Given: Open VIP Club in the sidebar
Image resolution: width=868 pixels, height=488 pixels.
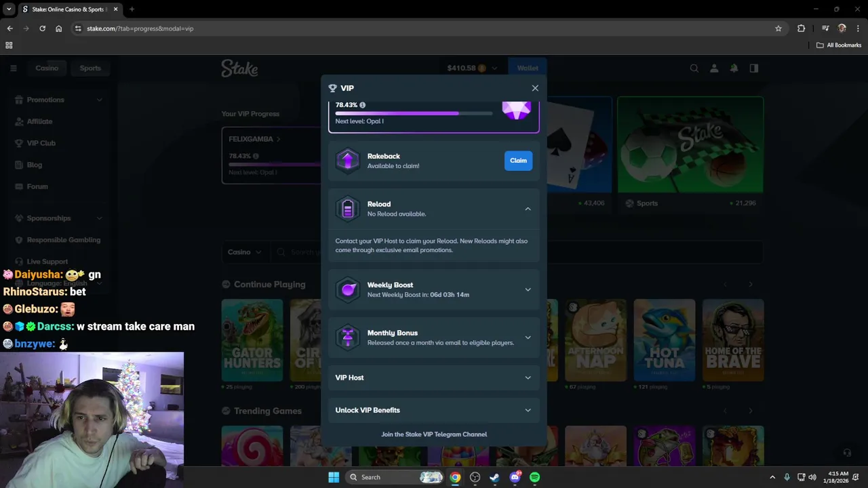Looking at the screenshot, I should tap(41, 143).
